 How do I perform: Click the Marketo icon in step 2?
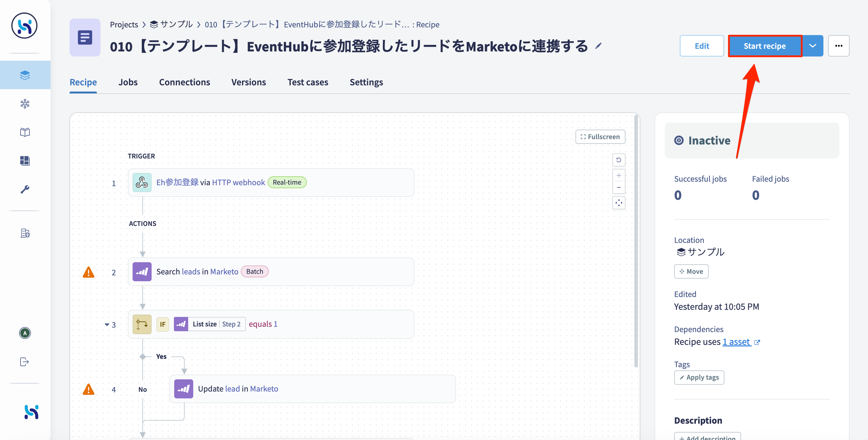[142, 271]
